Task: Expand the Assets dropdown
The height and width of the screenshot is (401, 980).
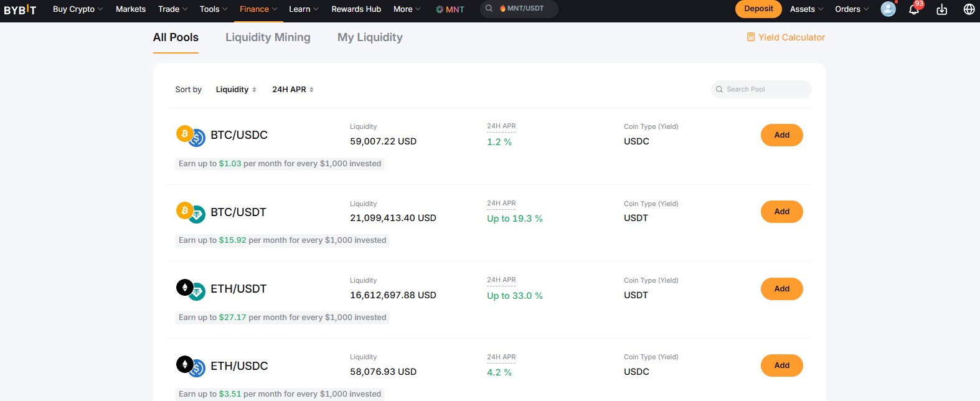Action: click(807, 9)
